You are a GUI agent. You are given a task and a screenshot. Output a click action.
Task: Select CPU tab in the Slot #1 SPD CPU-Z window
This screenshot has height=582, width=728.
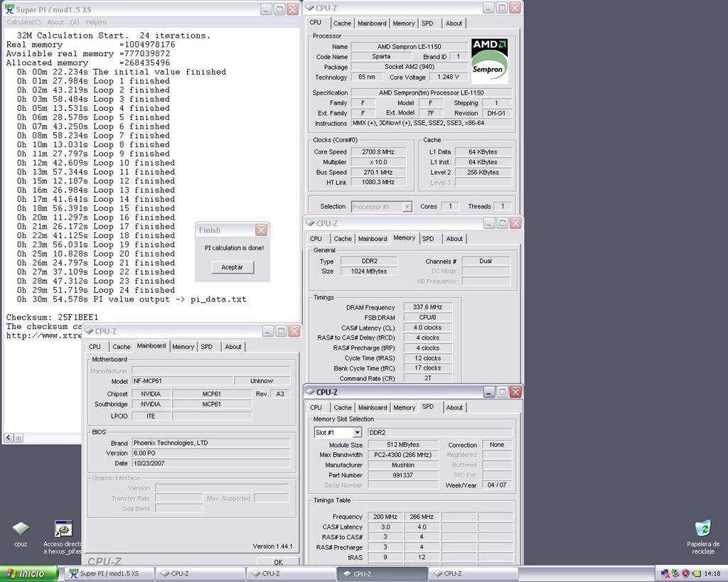coord(316,407)
